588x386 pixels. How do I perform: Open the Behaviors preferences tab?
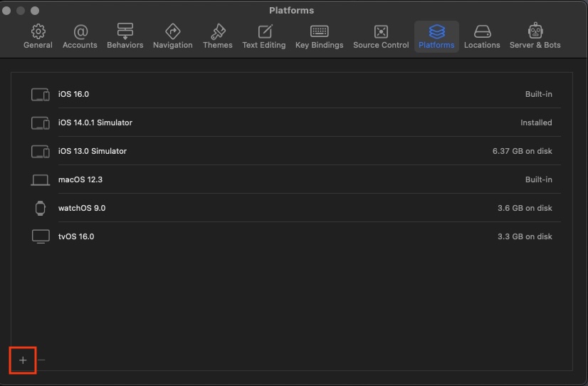125,36
